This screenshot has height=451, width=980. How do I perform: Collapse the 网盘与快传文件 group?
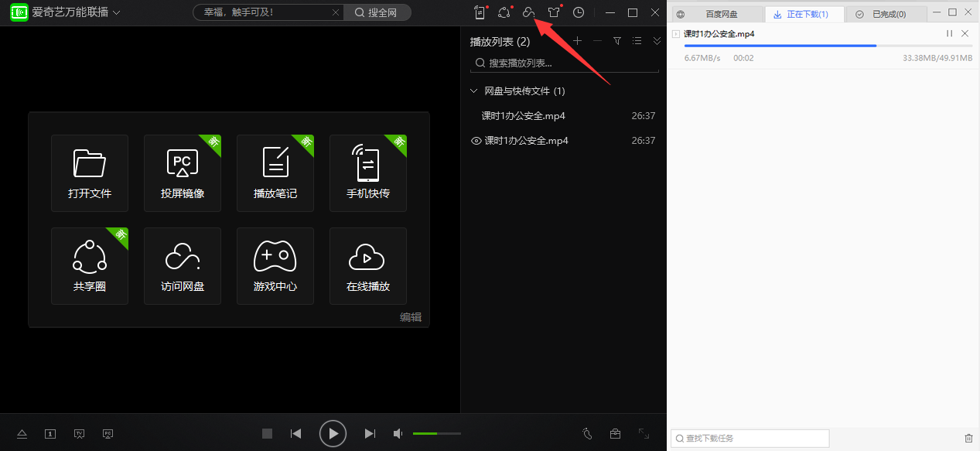point(474,91)
